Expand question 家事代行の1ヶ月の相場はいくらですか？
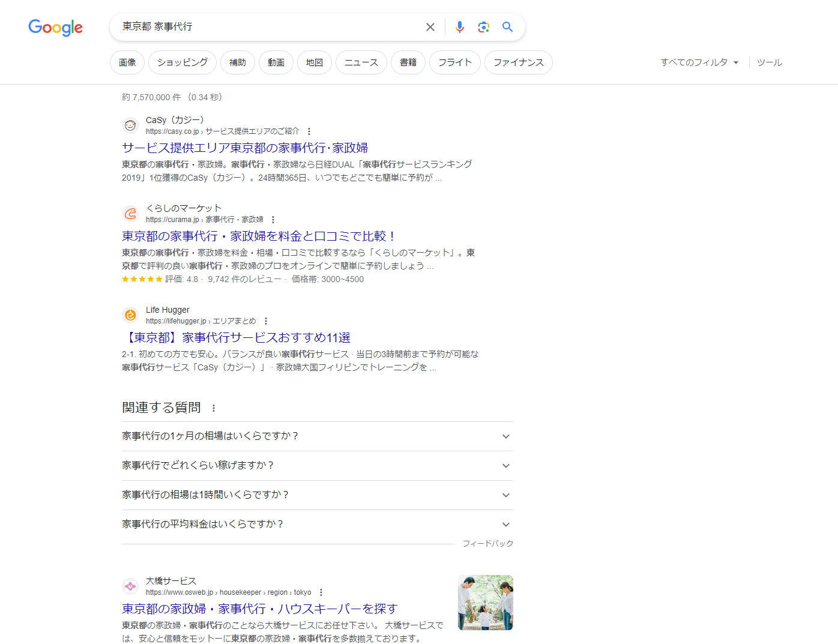The image size is (838, 644). tap(505, 436)
